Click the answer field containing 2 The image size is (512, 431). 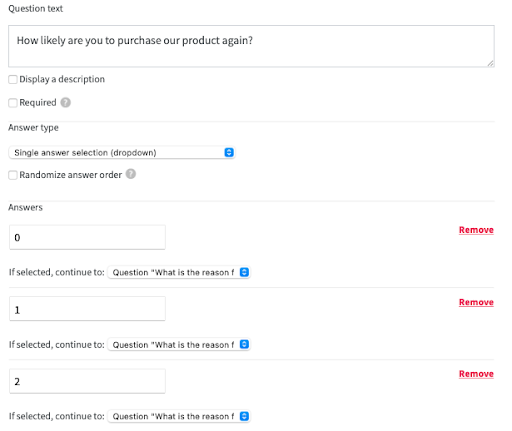pos(87,381)
